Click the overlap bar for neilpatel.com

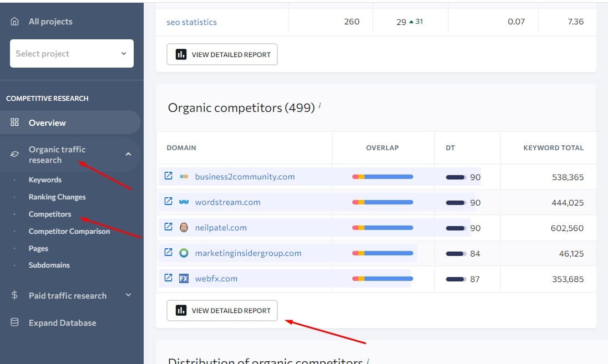(x=383, y=228)
